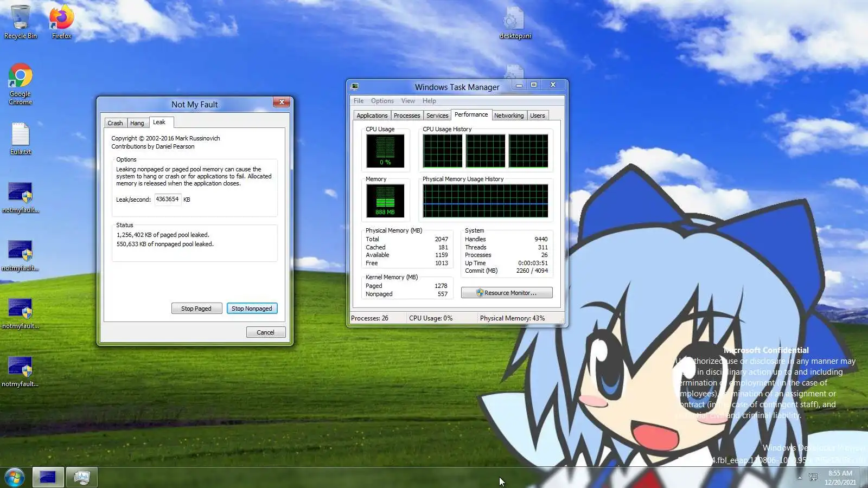Image resolution: width=868 pixels, height=488 pixels.
Task: Click the Up Time value 0:00:03:51
Action: (533, 263)
